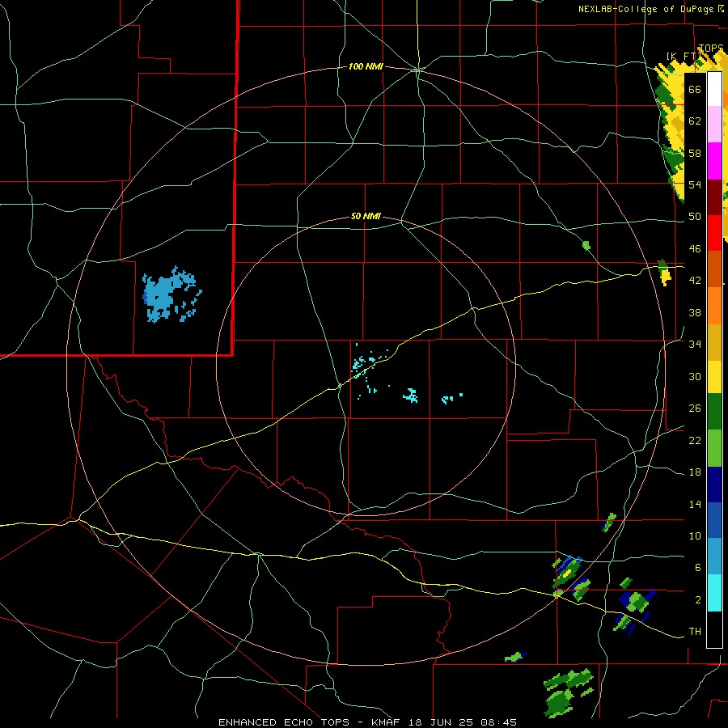Select the dark red legend swatch

coord(714,197)
